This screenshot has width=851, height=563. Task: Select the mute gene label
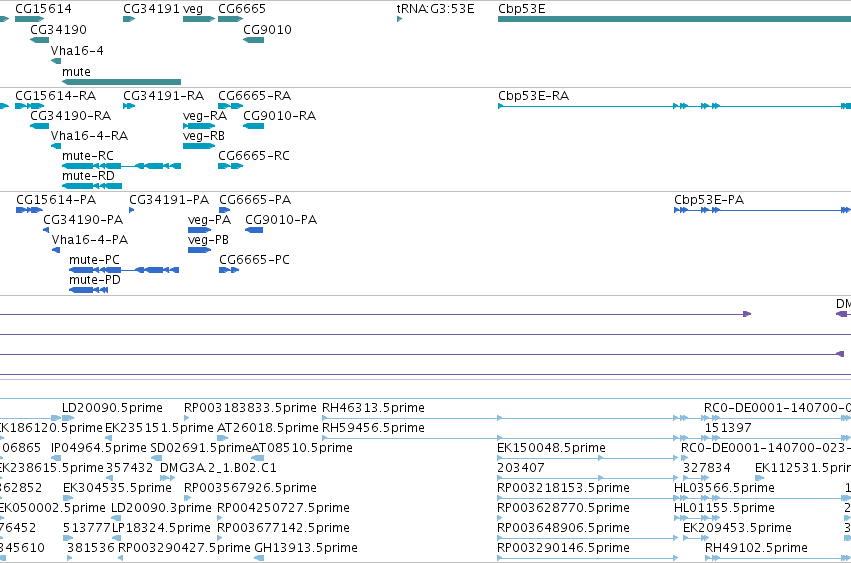76,72
